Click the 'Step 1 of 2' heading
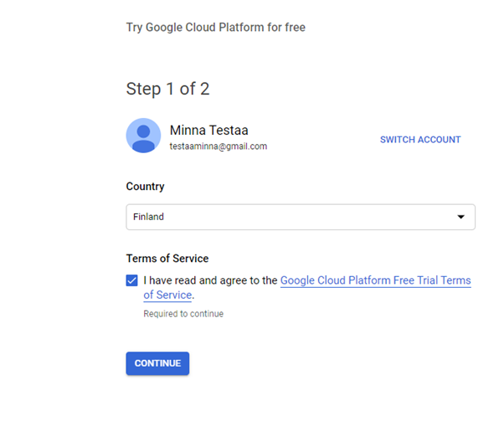The width and height of the screenshot is (504, 421). (167, 89)
